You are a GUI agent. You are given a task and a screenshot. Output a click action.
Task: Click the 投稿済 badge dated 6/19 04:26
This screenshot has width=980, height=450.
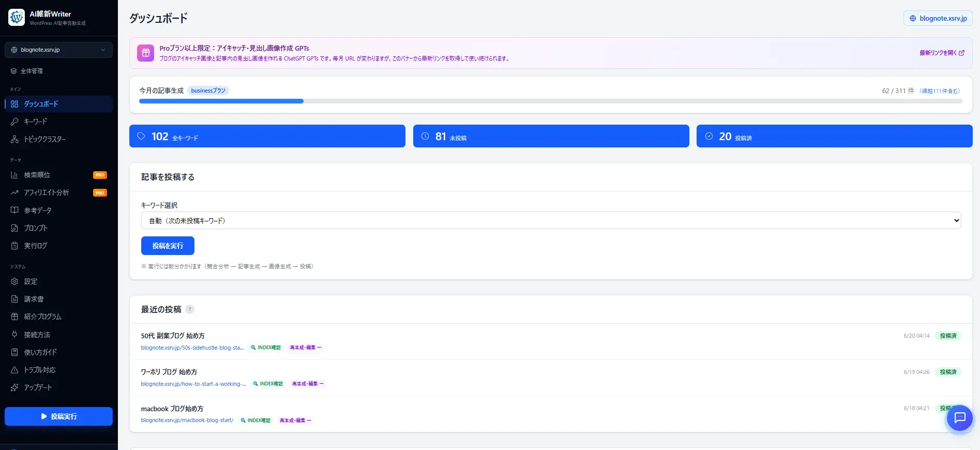948,372
